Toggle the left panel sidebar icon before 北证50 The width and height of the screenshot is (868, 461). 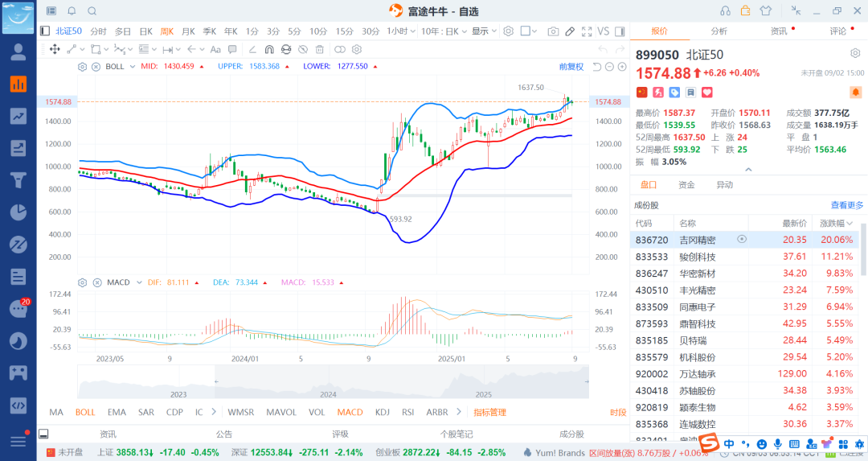click(x=45, y=31)
